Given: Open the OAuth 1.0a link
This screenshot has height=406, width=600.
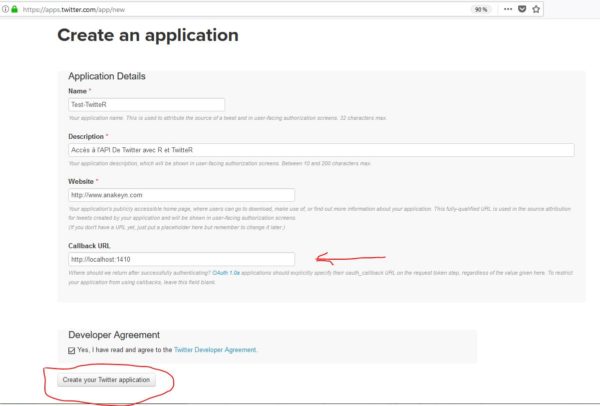Looking at the screenshot, I should point(226,273).
